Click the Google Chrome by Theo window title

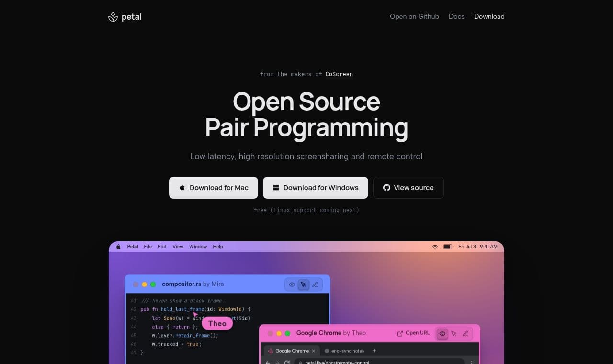pyautogui.click(x=331, y=333)
